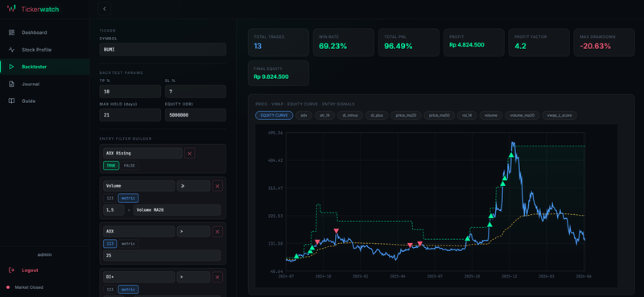Click the highest red exit marker near 2024-10
The width and height of the screenshot is (644, 297).
(336, 231)
